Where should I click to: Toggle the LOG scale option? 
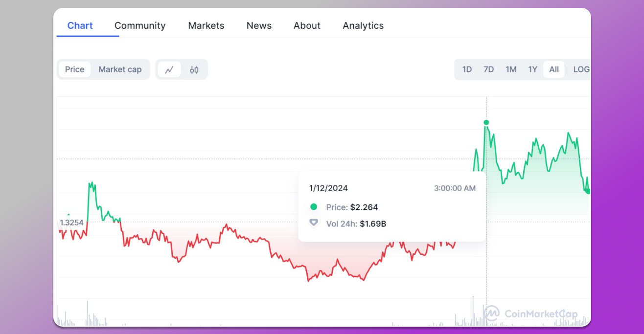coord(581,69)
